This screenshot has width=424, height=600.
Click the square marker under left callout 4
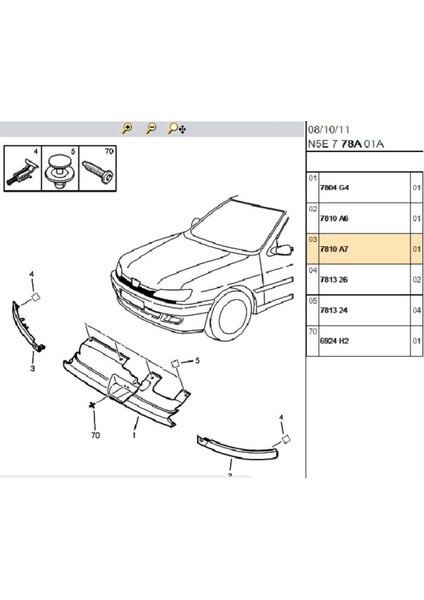point(36,297)
